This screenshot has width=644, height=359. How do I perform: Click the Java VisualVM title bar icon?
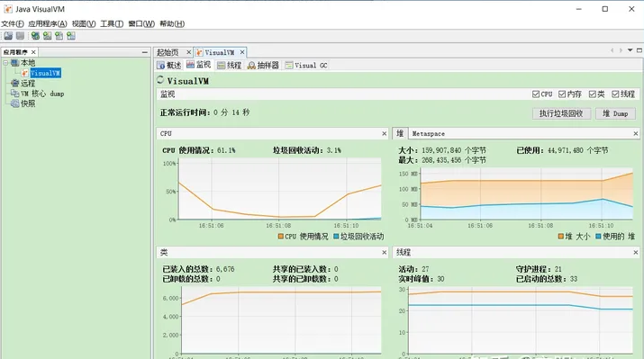click(x=8, y=9)
